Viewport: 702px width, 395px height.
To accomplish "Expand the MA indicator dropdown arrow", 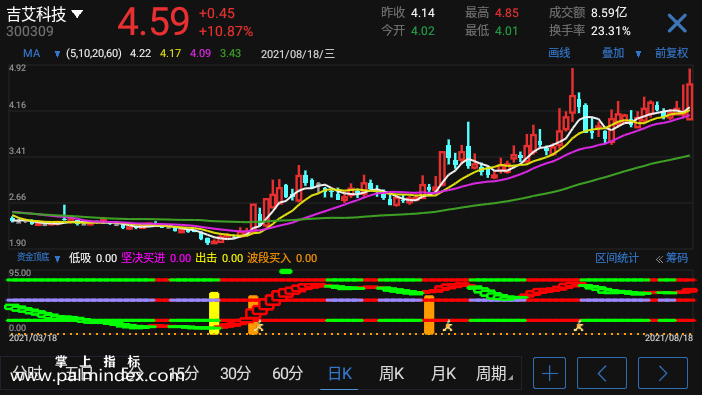I will coord(57,54).
